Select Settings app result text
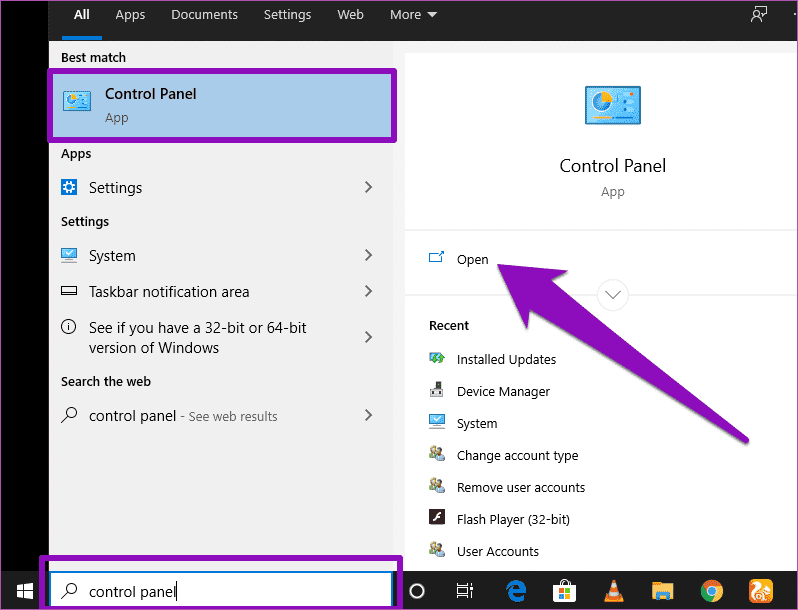798x610 pixels. [x=116, y=188]
